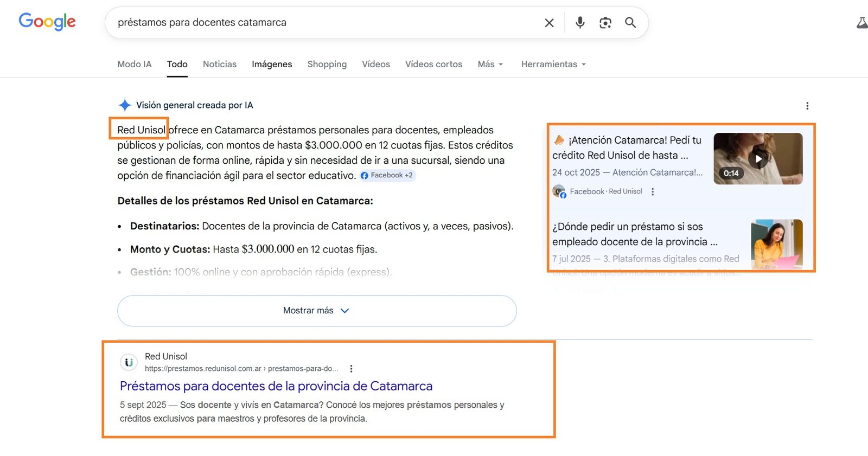Viewport: 868px width, 456px height.
Task: Open Préstamos para docentes de Catamarca link
Action: (276, 386)
